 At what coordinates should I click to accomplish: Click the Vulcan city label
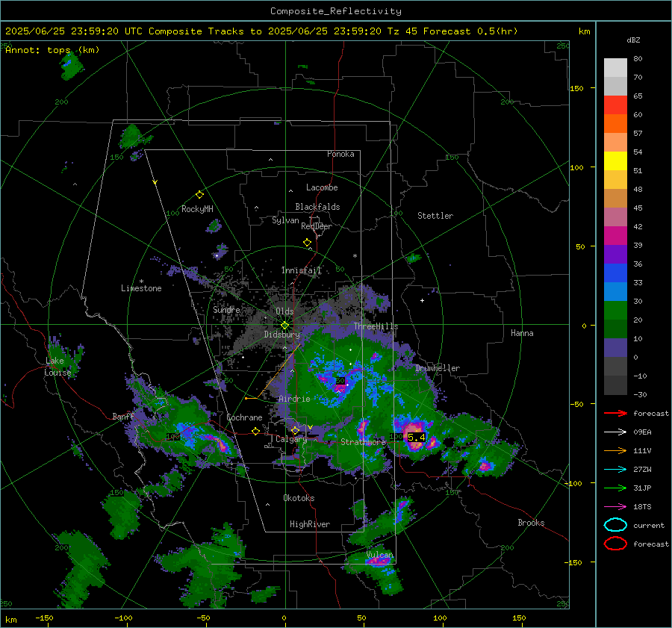pyautogui.click(x=380, y=555)
